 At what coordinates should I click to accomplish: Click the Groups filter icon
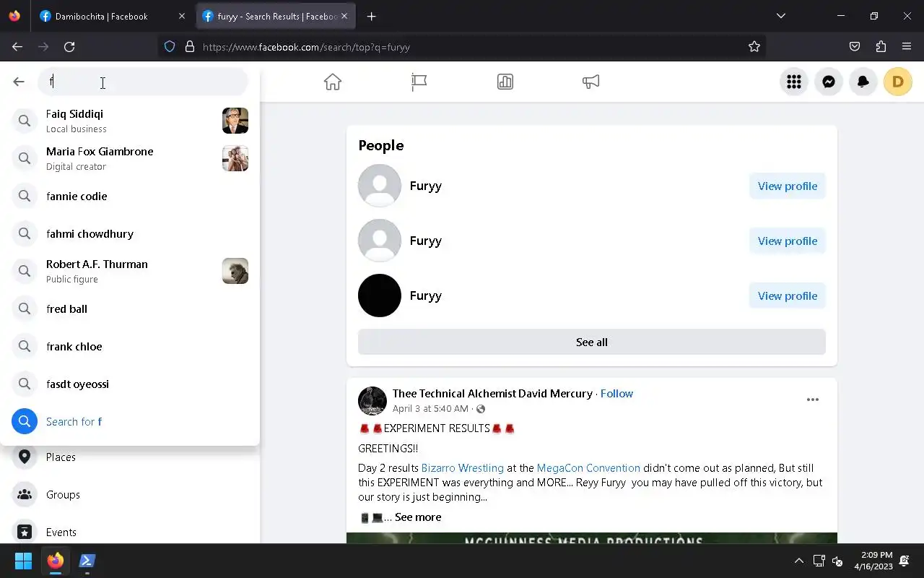(25, 494)
